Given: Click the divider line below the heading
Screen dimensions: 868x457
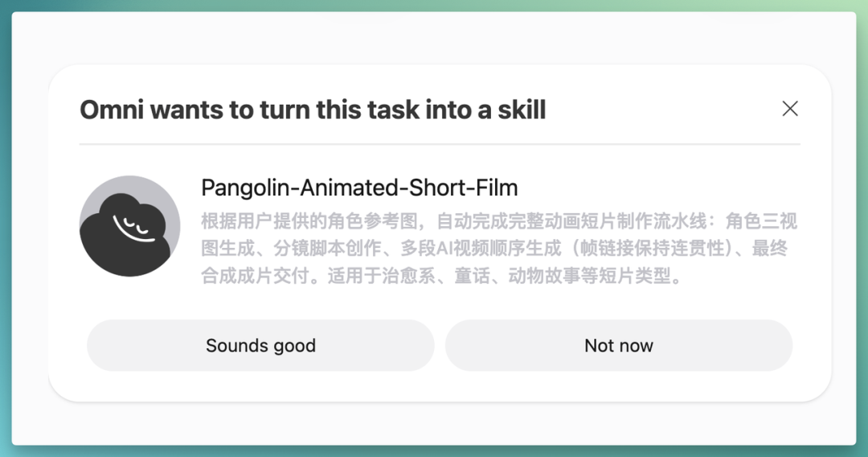Looking at the screenshot, I should (x=440, y=144).
